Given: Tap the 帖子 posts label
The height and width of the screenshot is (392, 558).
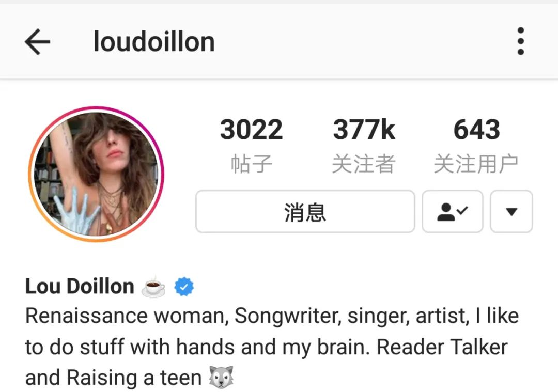Looking at the screenshot, I should tap(251, 164).
